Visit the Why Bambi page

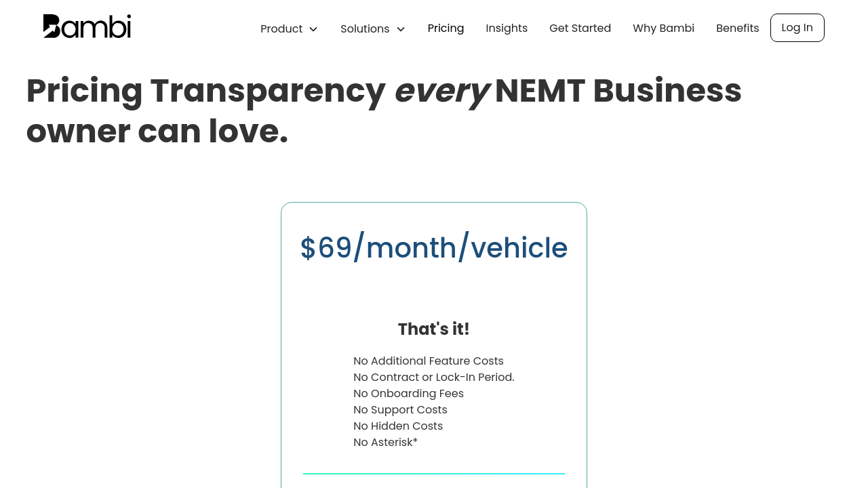tap(663, 28)
